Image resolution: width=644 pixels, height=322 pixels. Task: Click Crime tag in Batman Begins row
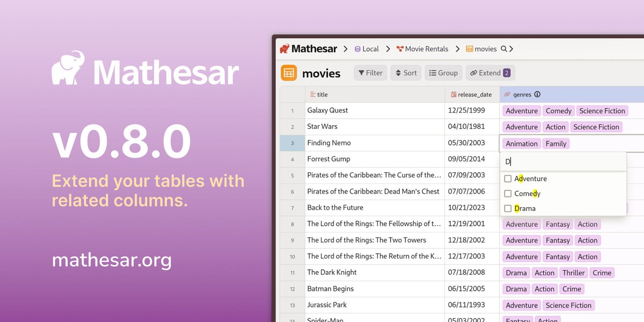pyautogui.click(x=572, y=289)
